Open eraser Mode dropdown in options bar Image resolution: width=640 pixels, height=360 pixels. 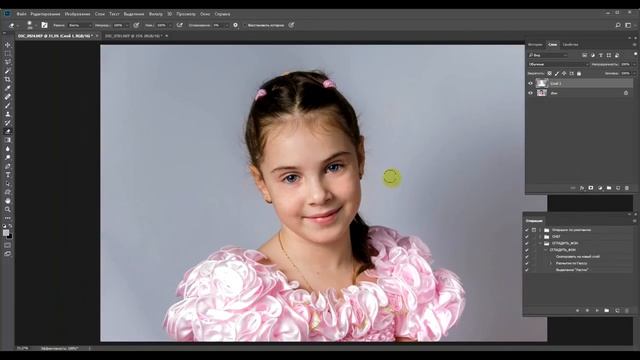[x=80, y=25]
